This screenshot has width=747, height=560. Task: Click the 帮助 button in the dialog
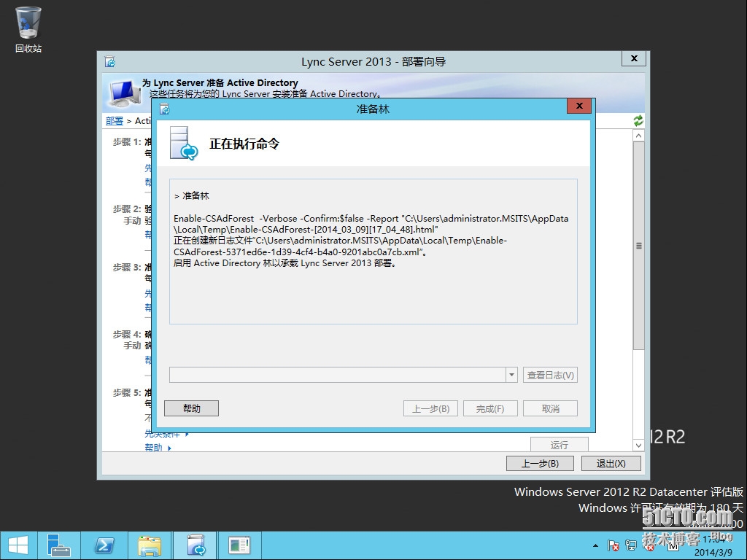192,408
